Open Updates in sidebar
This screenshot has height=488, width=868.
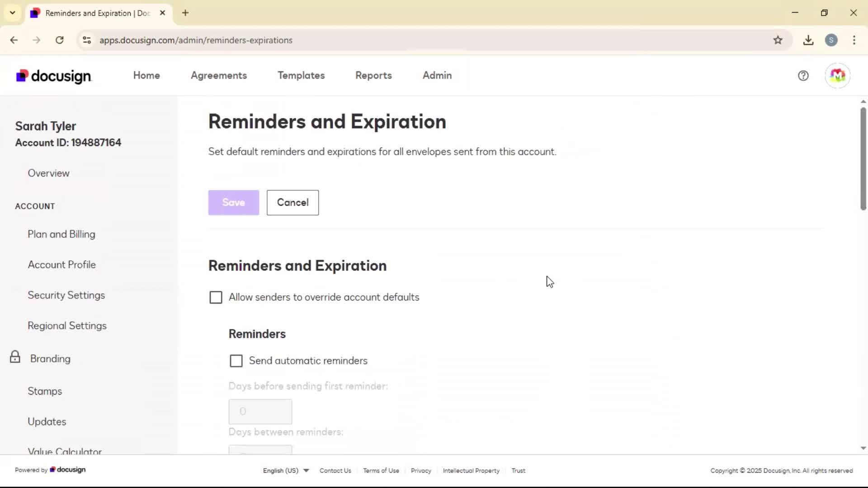coord(47,422)
